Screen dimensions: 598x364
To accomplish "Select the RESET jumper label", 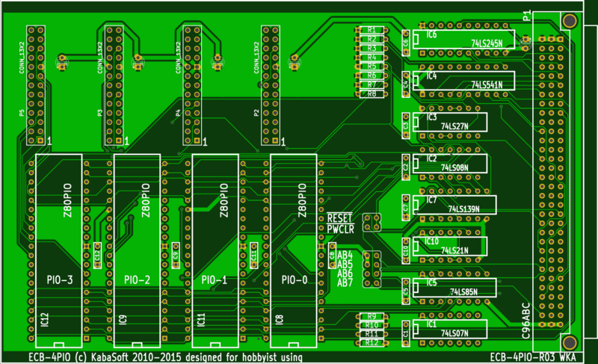I will (x=339, y=218).
